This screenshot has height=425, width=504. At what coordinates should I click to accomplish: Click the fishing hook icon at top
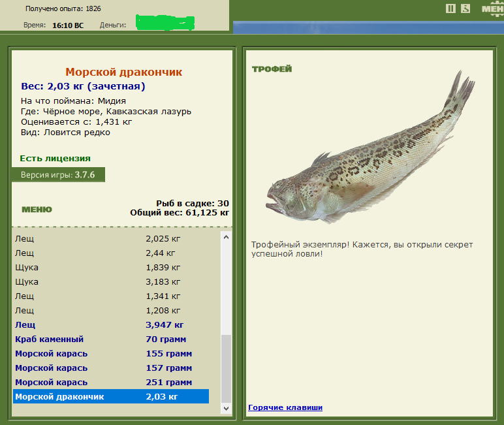465,8
